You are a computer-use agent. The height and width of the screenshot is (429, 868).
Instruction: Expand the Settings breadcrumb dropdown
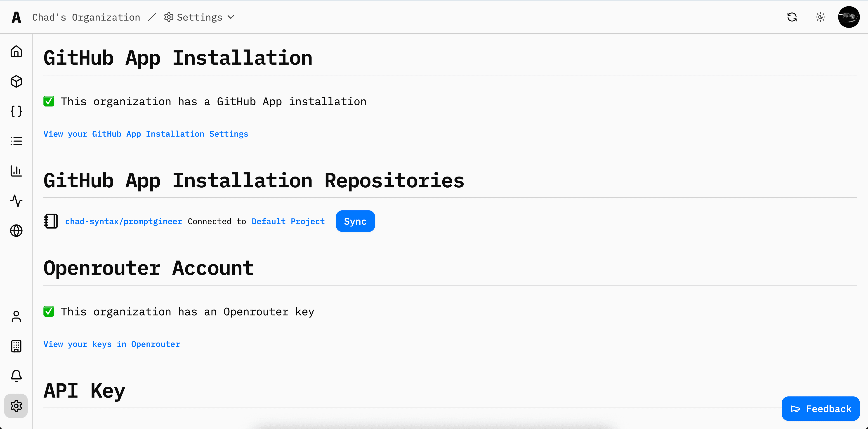[231, 17]
